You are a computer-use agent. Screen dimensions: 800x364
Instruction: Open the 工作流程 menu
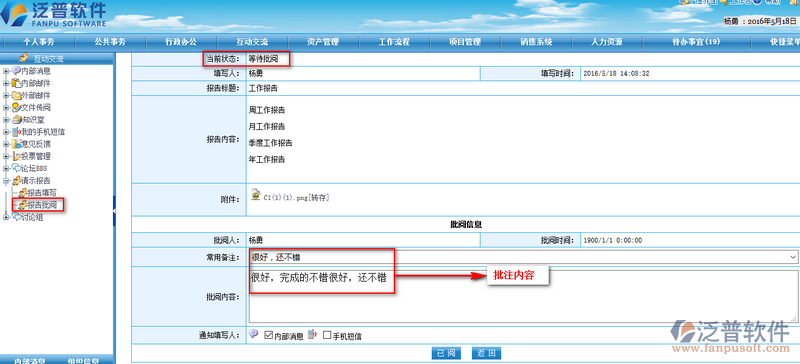[394, 42]
